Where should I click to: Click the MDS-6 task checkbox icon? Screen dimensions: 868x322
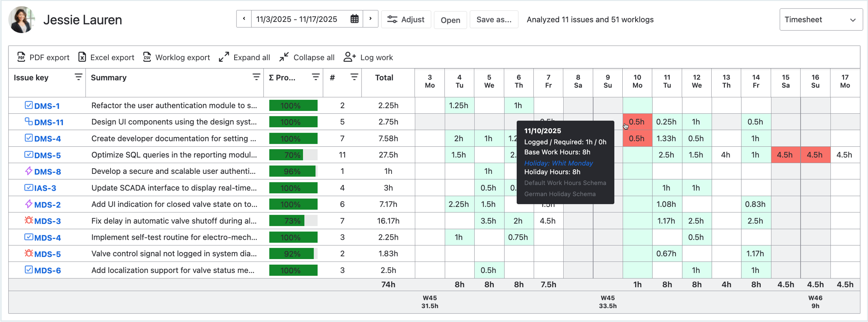click(x=29, y=270)
